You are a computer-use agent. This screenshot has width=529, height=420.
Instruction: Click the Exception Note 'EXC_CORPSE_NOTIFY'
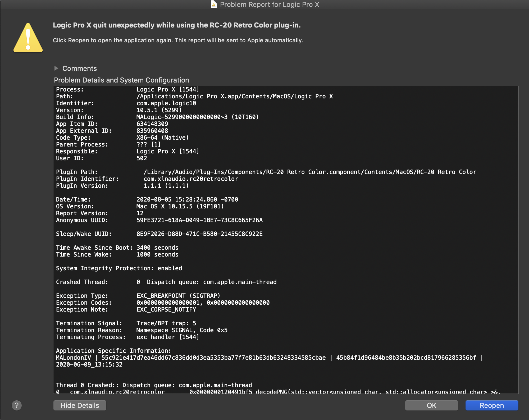tap(166, 309)
